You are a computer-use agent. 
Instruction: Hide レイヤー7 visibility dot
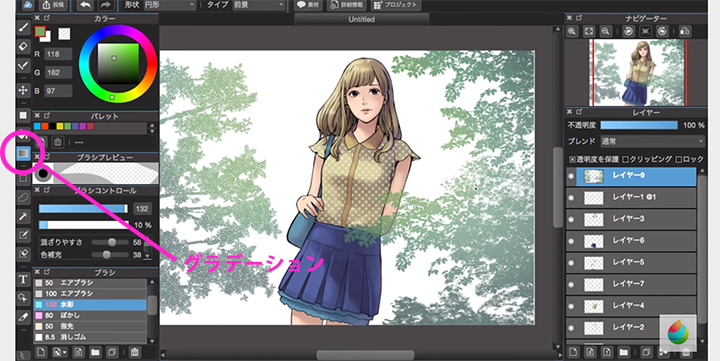point(571,284)
